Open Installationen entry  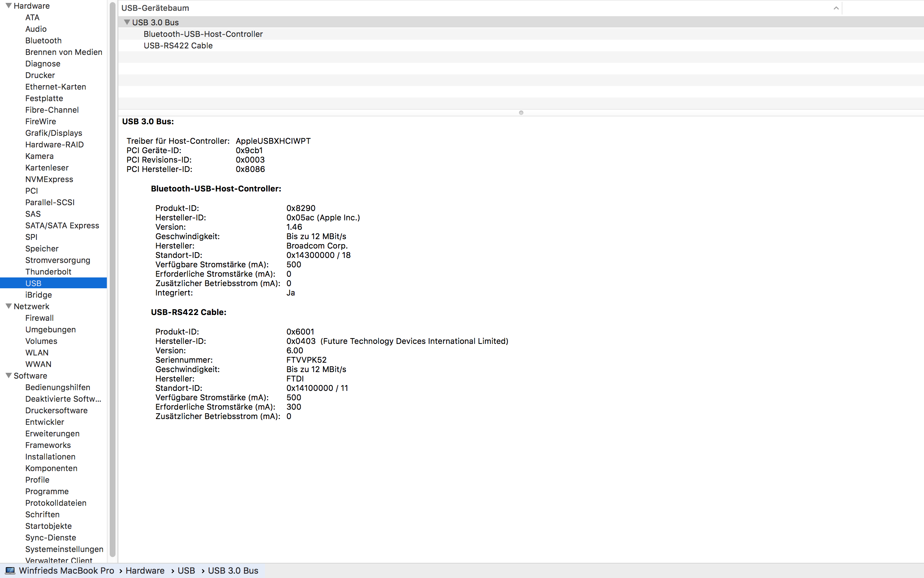(x=51, y=457)
